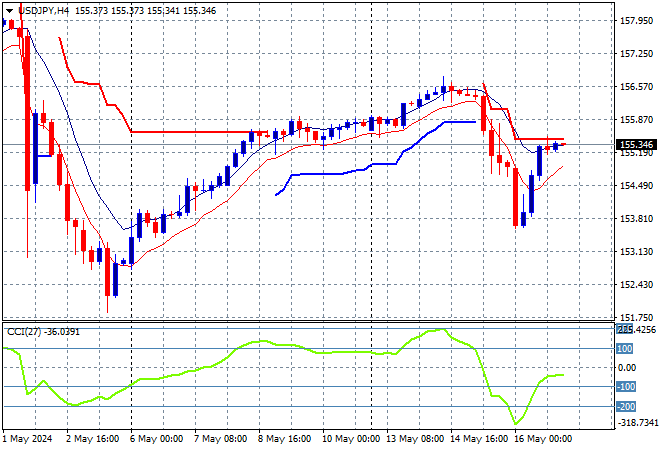Click the 8 May 16:00 time label
Viewport: 660px width, 450px height.
point(285,439)
